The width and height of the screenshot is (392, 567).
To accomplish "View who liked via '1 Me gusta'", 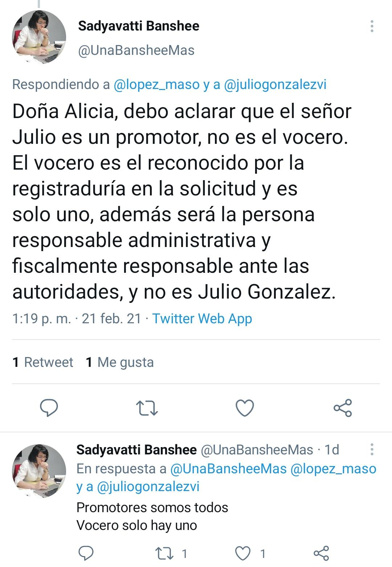I will [120, 362].
